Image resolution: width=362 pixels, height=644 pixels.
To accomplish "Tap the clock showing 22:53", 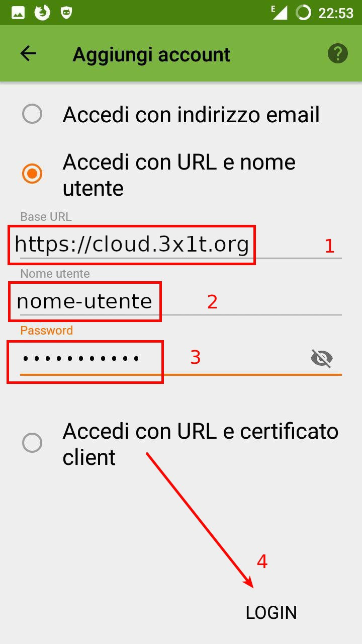I will point(336,13).
